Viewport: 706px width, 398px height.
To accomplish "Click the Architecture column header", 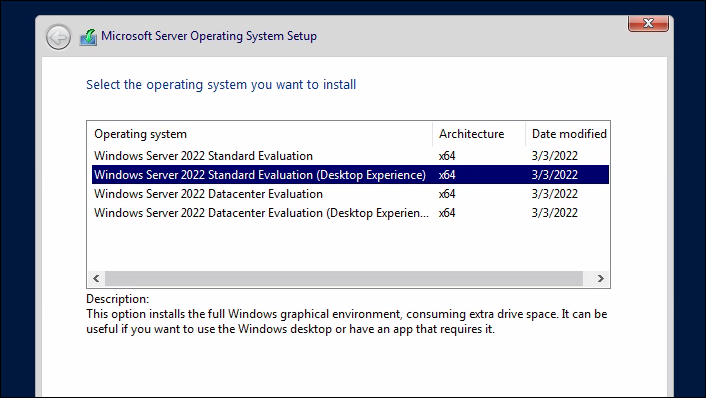I will click(x=479, y=134).
